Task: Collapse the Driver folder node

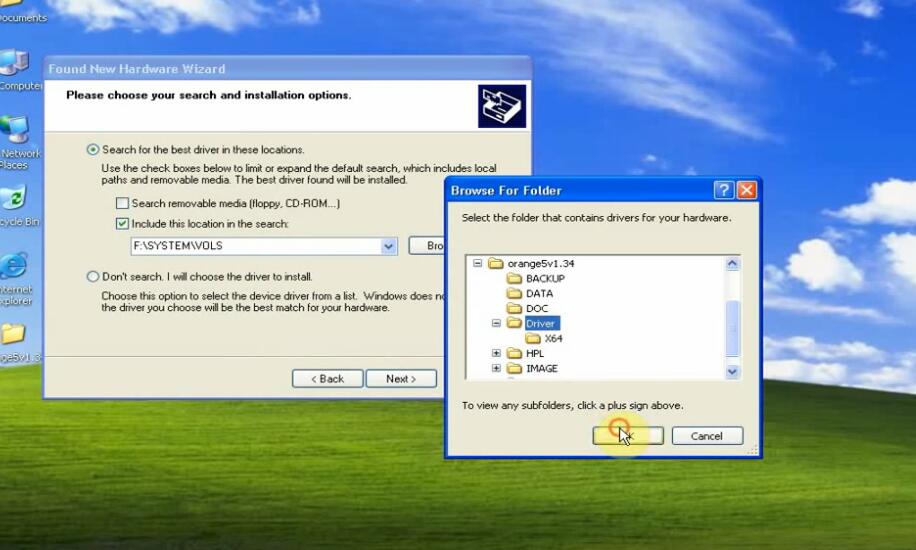Action: (496, 323)
